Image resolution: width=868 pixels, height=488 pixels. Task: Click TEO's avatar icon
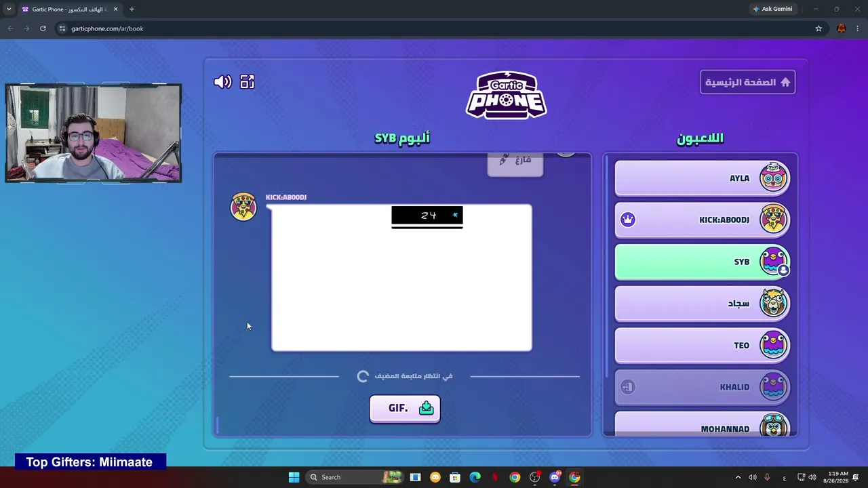point(774,345)
